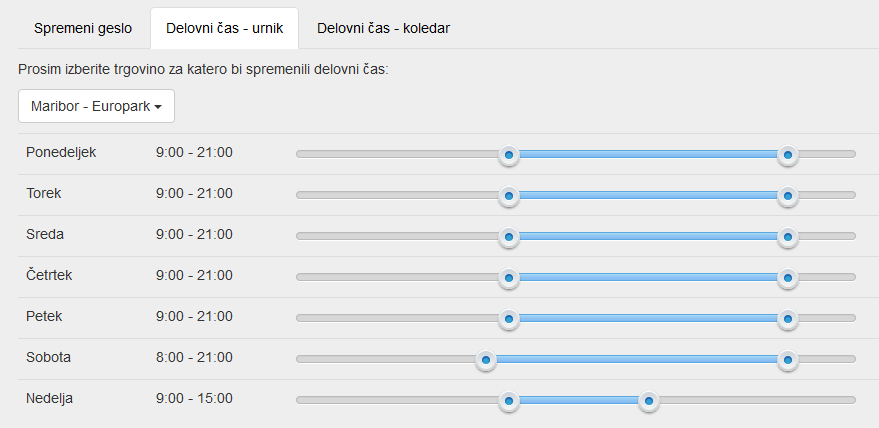Open the Spremeni geslo tab

83,28
